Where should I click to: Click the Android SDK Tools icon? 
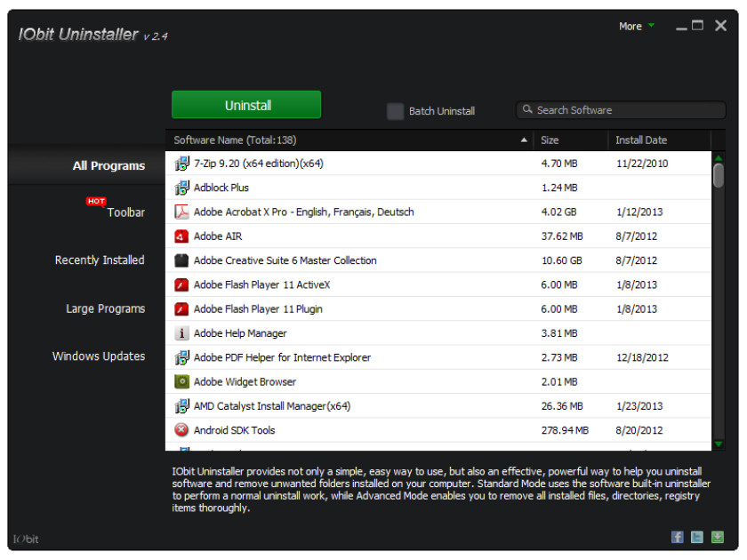click(181, 430)
